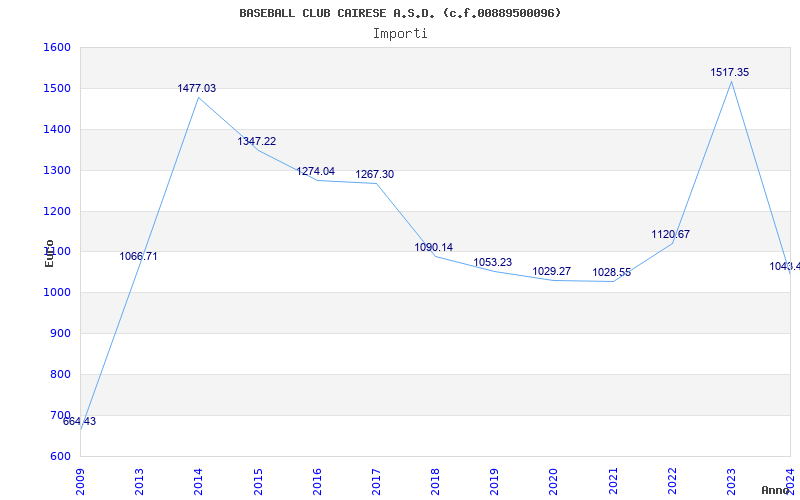Select the 664.43 data label
Image resolution: width=800 pixels, height=500 pixels.
[x=80, y=421]
